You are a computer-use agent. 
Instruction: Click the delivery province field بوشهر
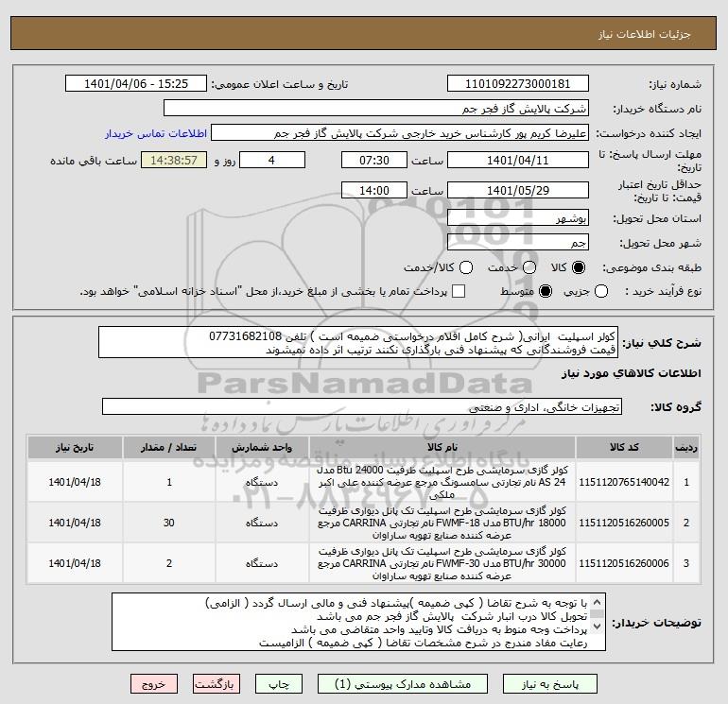518,217
